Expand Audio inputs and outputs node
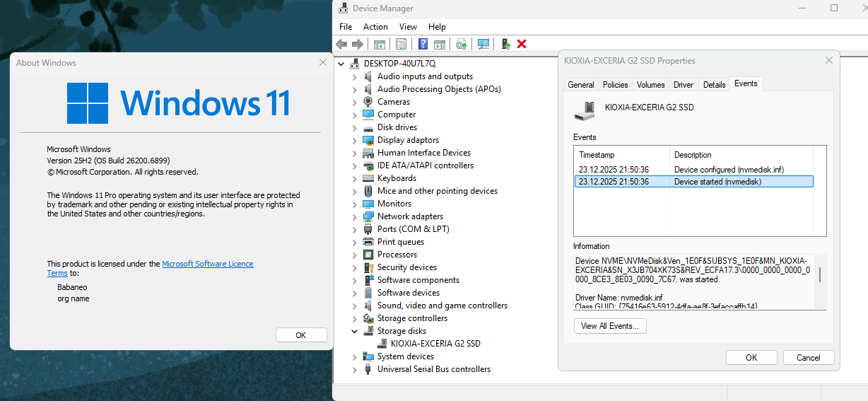 click(x=355, y=76)
